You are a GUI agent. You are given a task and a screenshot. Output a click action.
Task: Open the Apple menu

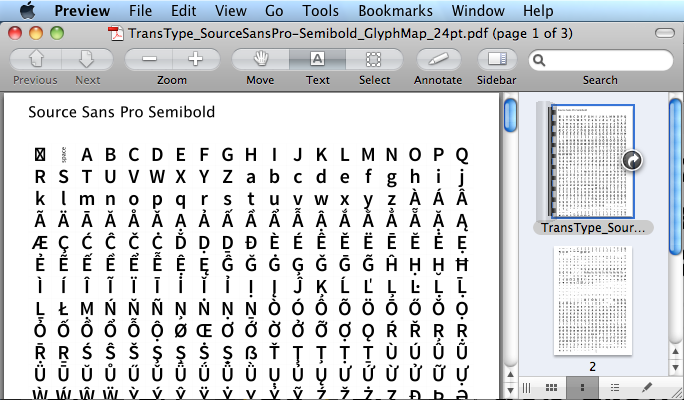[x=27, y=10]
